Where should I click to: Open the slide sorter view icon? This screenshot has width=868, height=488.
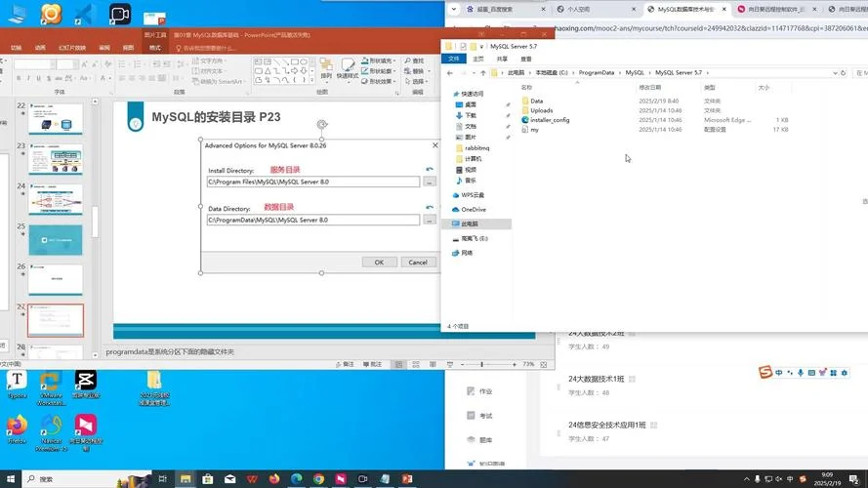point(416,365)
